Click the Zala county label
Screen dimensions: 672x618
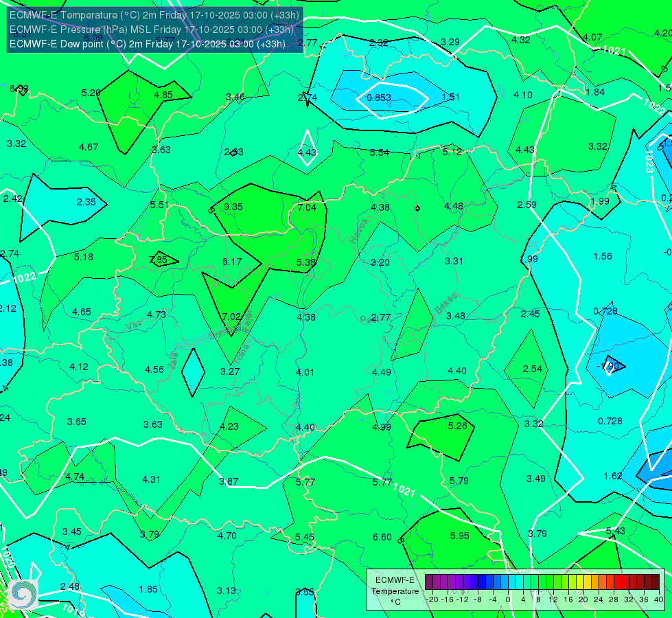pos(173,361)
